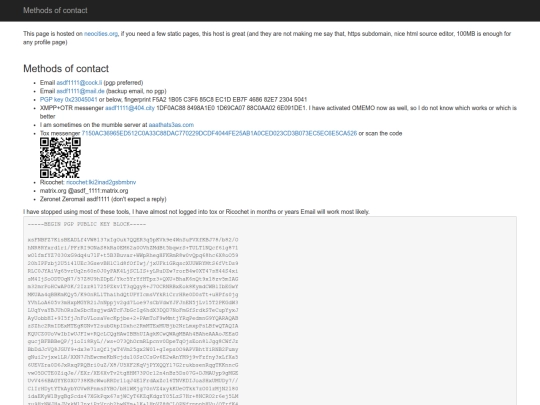Click the 'Zeronet Zeromail asdf1111' list item

pos(103,199)
